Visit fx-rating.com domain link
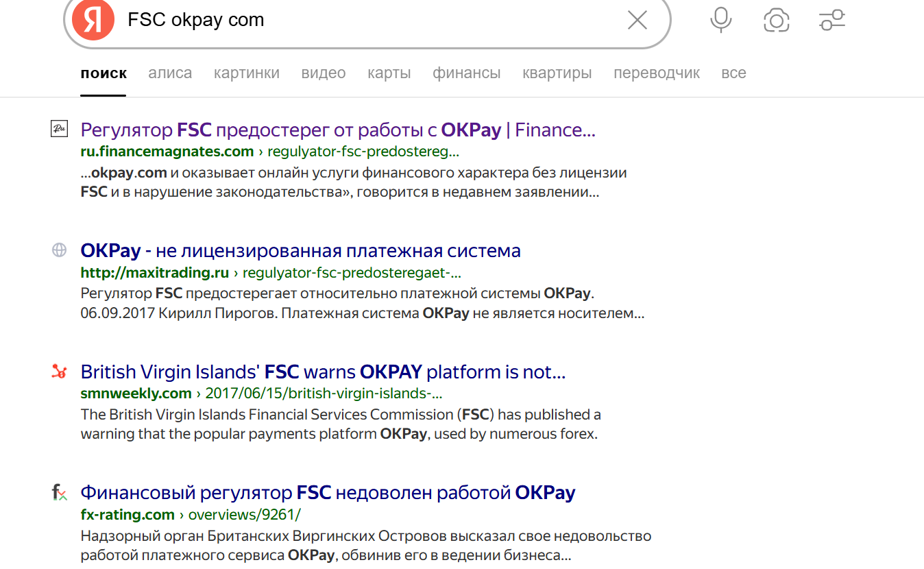 [x=127, y=515]
